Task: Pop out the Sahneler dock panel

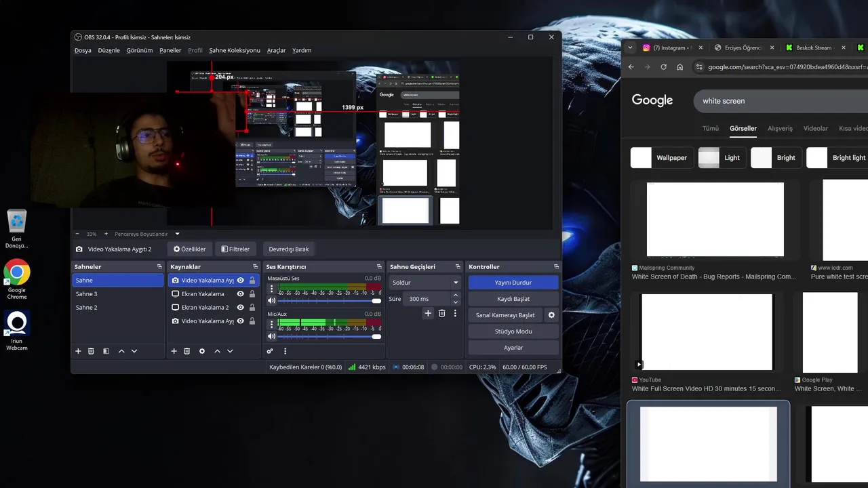Action: (x=159, y=267)
